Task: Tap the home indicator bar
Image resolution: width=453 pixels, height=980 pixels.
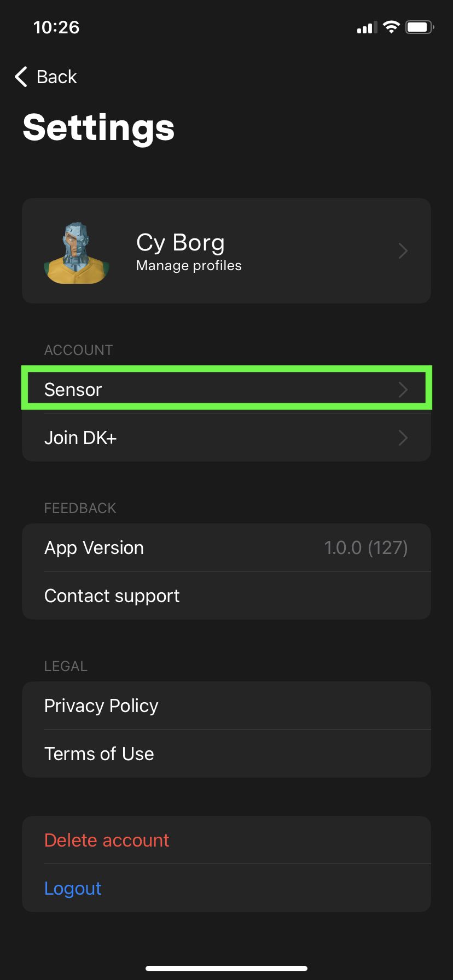Action: (x=226, y=969)
